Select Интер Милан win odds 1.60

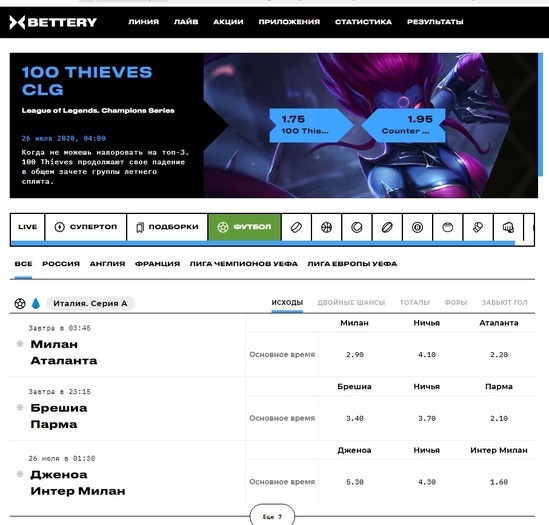tap(499, 482)
